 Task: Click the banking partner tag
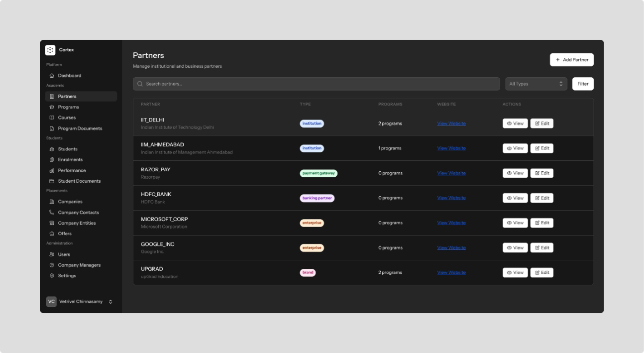click(317, 198)
